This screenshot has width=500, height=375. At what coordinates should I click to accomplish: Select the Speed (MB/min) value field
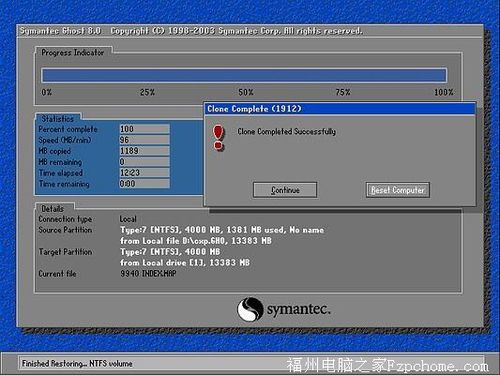point(144,140)
